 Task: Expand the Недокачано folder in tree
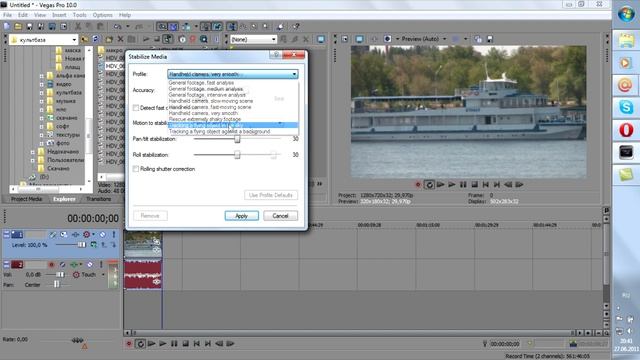pos(33,152)
